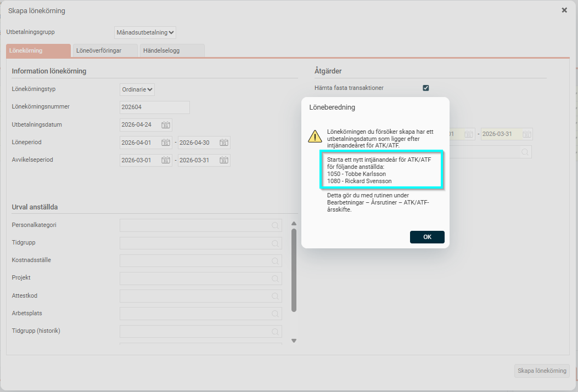Click search icon in Personalkategori field

tap(274, 225)
